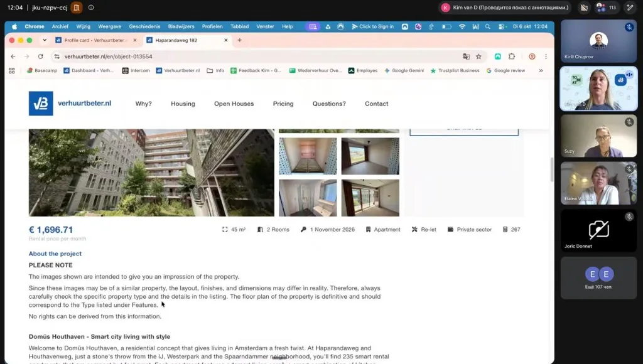Open the Archief menu

click(60, 26)
